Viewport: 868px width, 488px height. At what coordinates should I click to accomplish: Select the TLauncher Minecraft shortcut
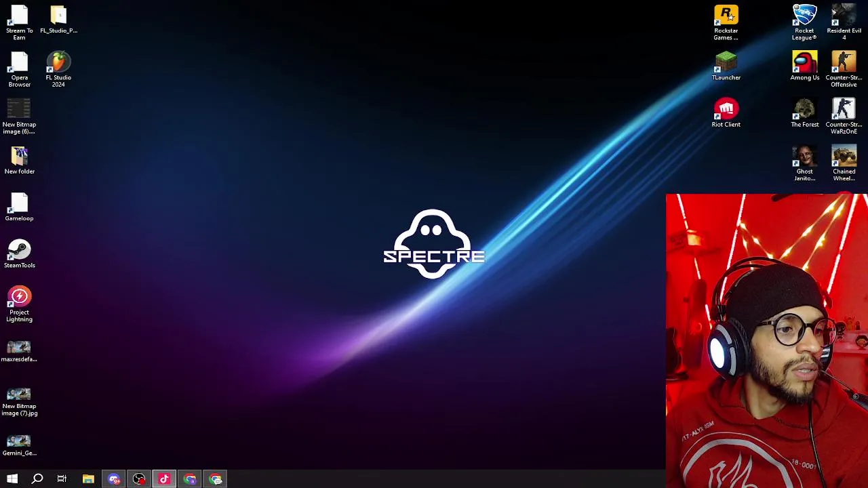tap(726, 66)
